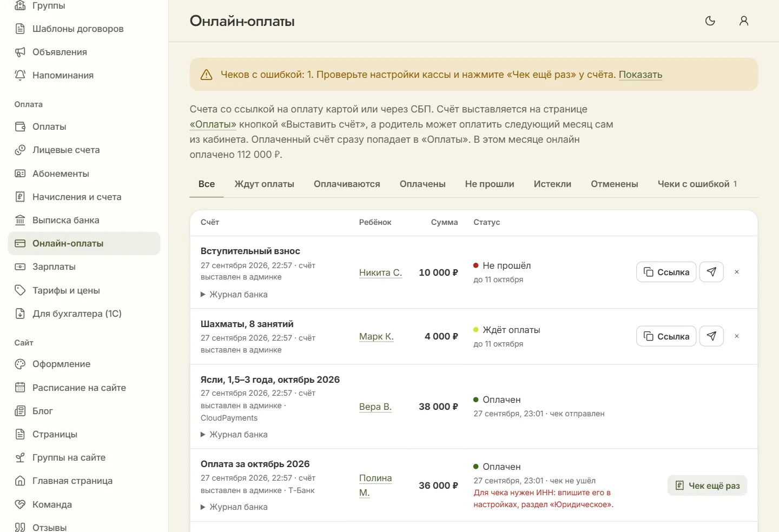Expand Журнал банка under Оплата за октябрь
Image resolution: width=779 pixels, height=532 pixels.
coord(234,507)
